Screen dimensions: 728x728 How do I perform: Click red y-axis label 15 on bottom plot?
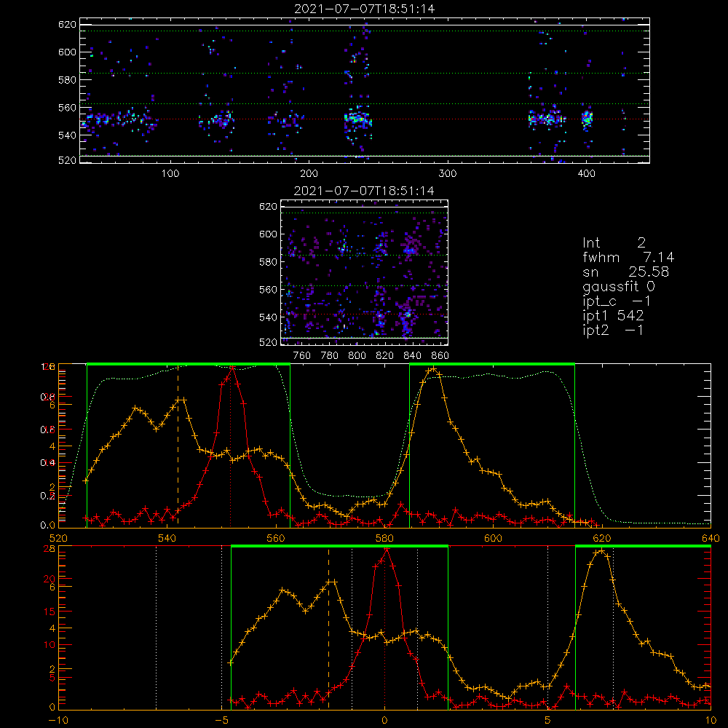pos(50,612)
